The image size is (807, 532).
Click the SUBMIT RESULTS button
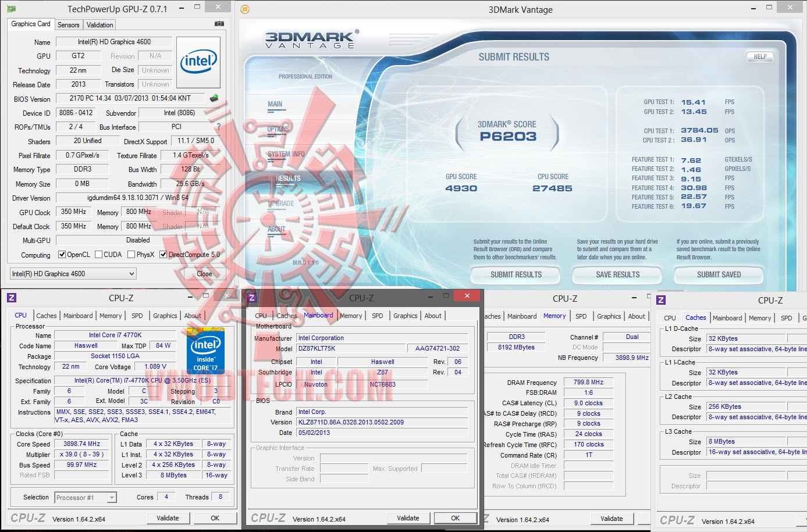[516, 274]
